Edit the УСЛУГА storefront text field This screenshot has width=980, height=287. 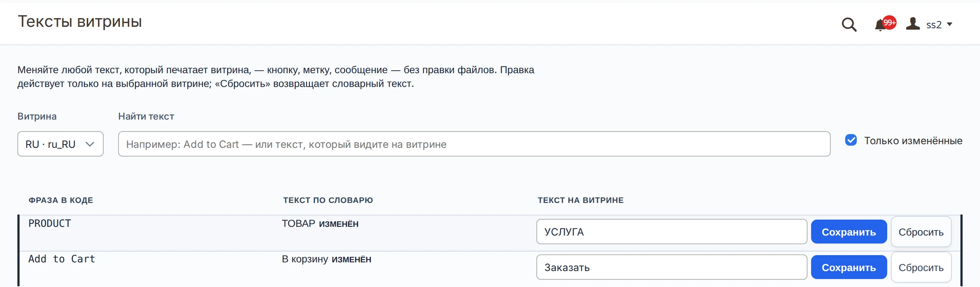pos(672,232)
